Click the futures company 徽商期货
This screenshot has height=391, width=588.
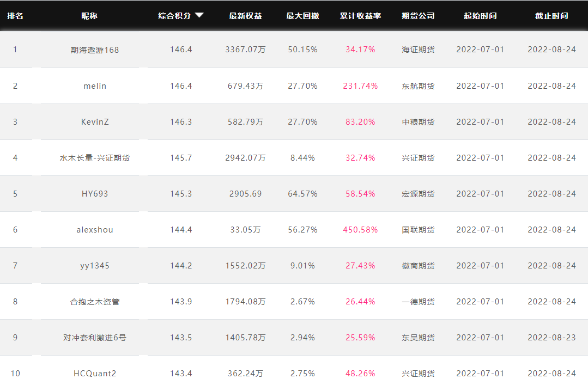click(x=418, y=266)
